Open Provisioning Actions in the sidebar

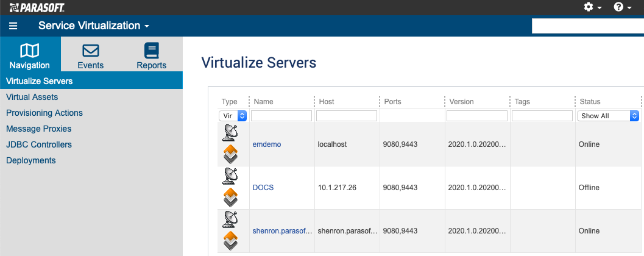pyautogui.click(x=44, y=113)
